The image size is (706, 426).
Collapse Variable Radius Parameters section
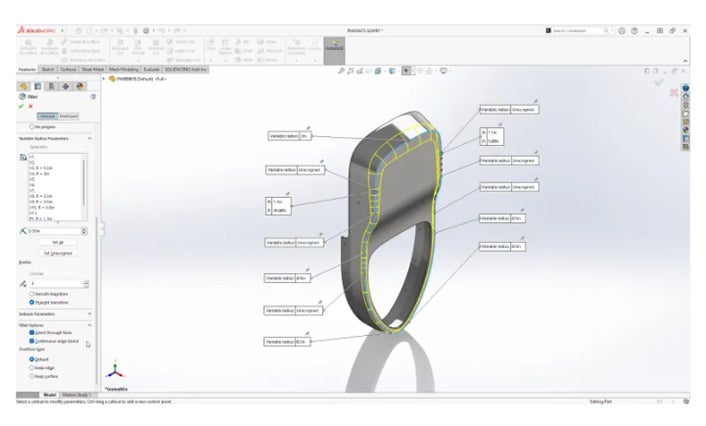(x=89, y=138)
